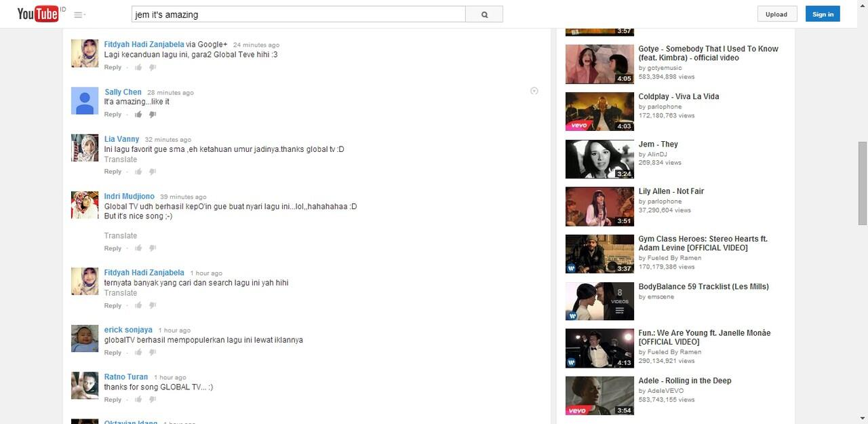Open Coldplay 'Viva La Vida' thumbnail

point(599,111)
